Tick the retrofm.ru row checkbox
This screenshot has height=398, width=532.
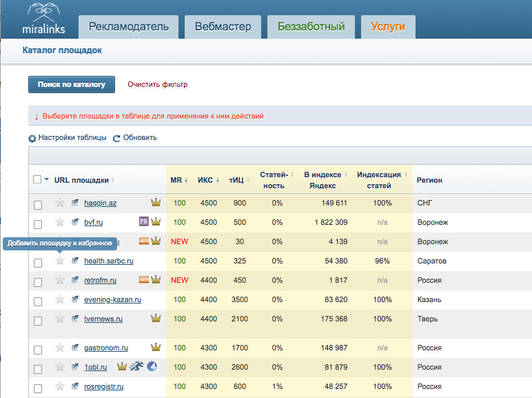(38, 283)
